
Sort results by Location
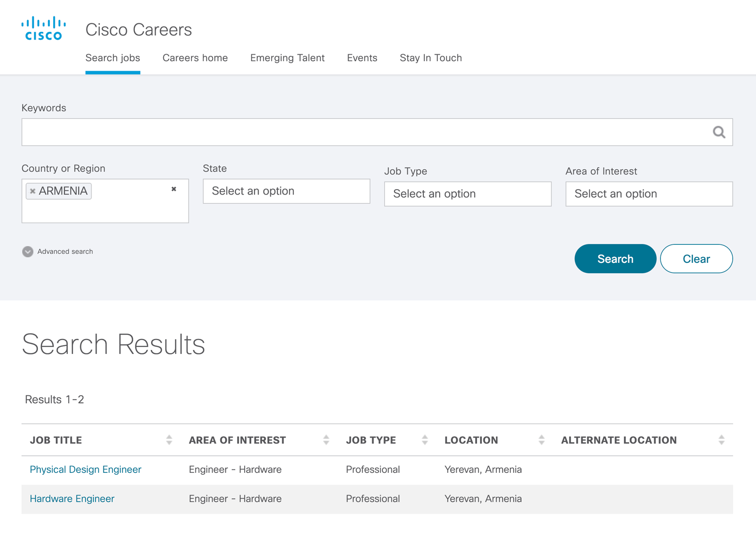542,440
